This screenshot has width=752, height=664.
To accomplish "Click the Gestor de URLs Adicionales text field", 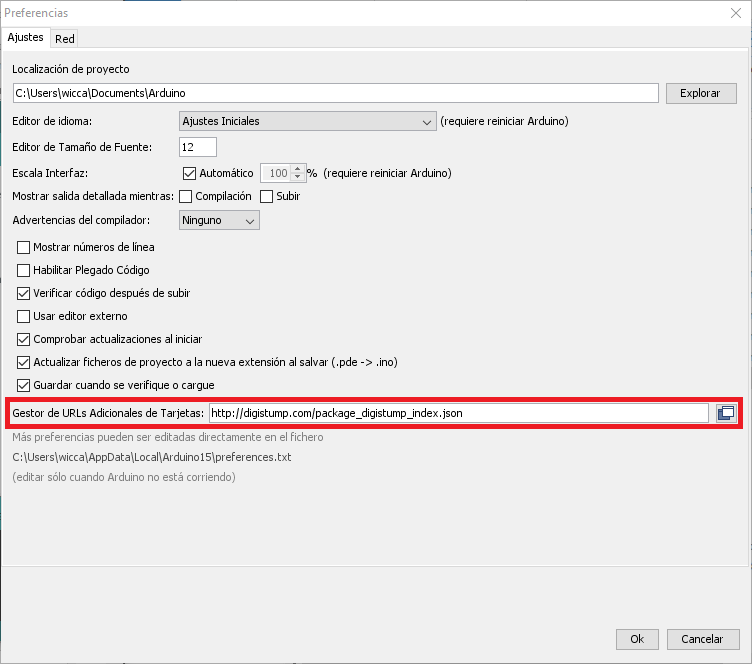I will (459, 412).
